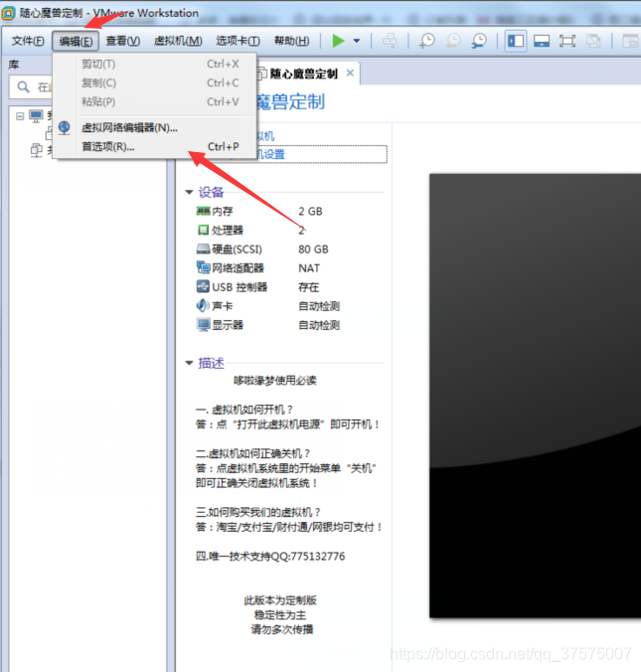Open the 文件(F) menu

[28, 41]
